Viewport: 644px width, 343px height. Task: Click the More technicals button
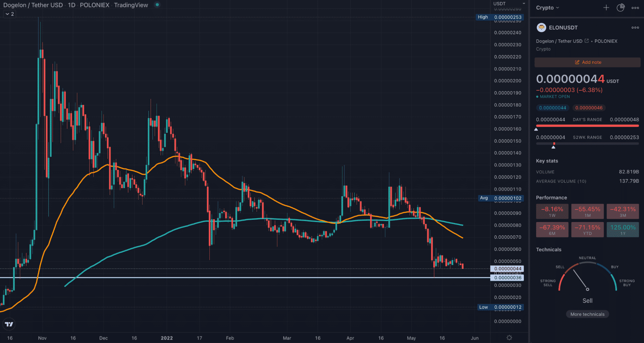(x=587, y=314)
